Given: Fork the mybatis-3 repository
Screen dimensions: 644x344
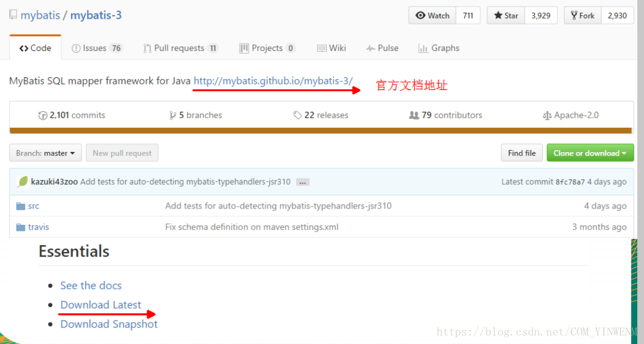Looking at the screenshot, I should [583, 16].
